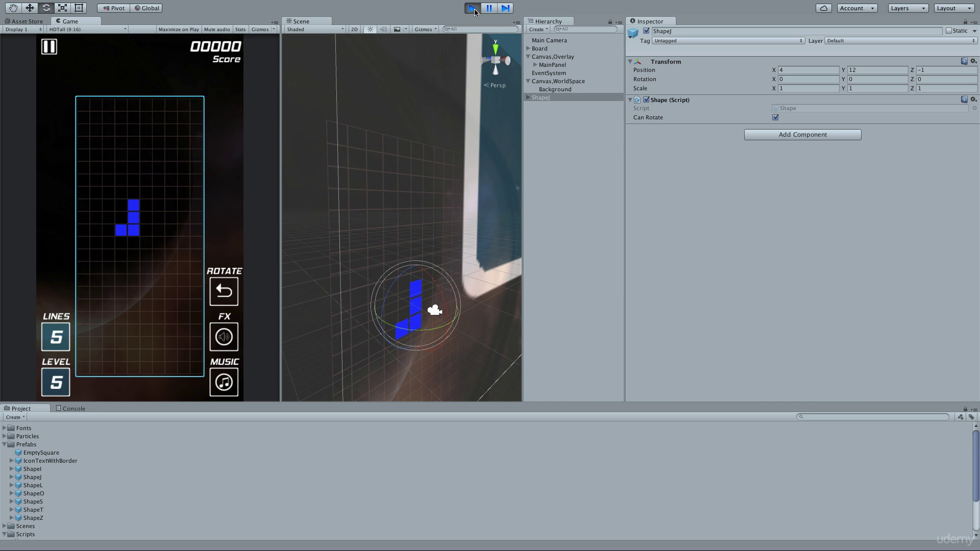980x551 pixels.
Task: Expand the Board object in Hierarchy
Action: coord(528,48)
